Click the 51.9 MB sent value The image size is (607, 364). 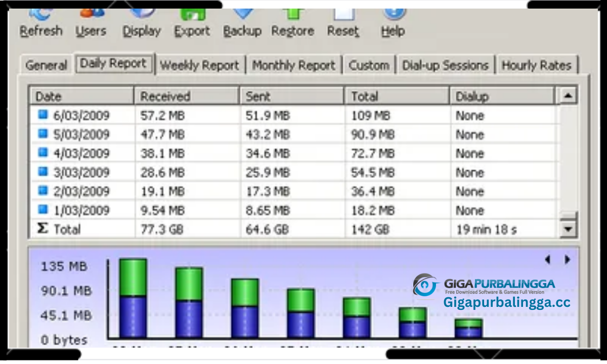(268, 116)
